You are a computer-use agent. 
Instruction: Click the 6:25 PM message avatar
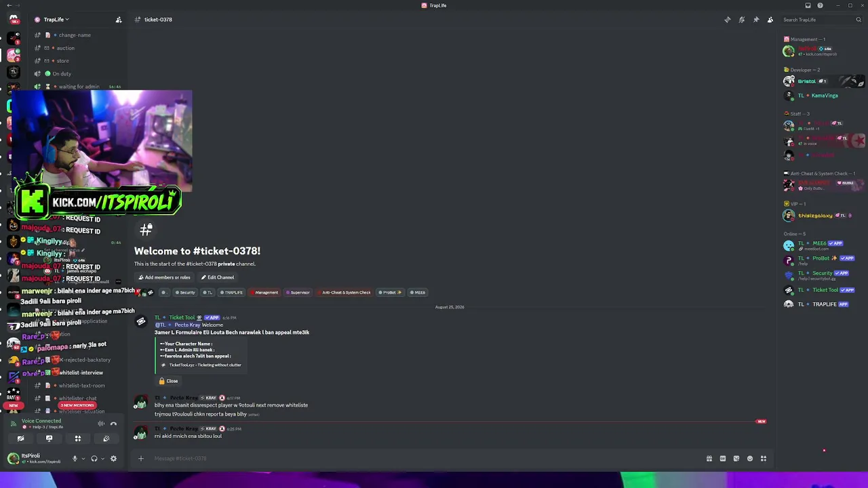coord(140,432)
